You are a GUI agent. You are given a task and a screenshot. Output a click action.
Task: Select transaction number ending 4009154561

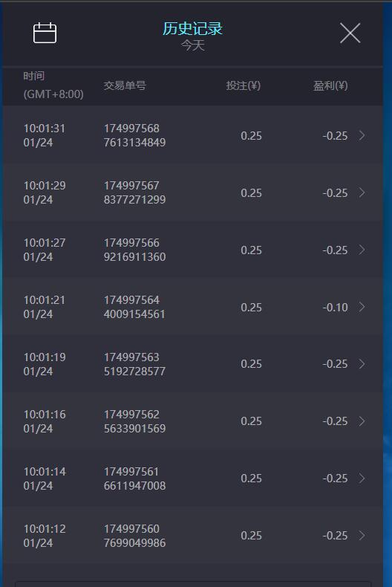(x=134, y=307)
